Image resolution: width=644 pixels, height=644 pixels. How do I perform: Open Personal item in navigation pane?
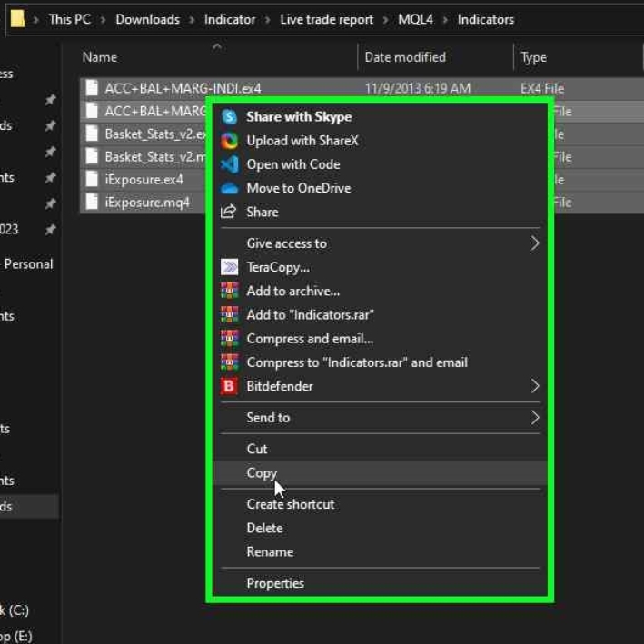28,264
